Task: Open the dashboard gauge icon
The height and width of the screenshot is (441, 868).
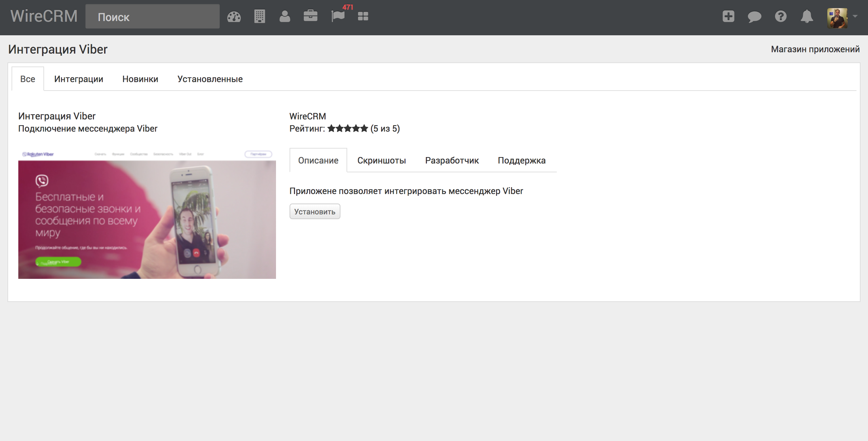Action: pyautogui.click(x=234, y=16)
